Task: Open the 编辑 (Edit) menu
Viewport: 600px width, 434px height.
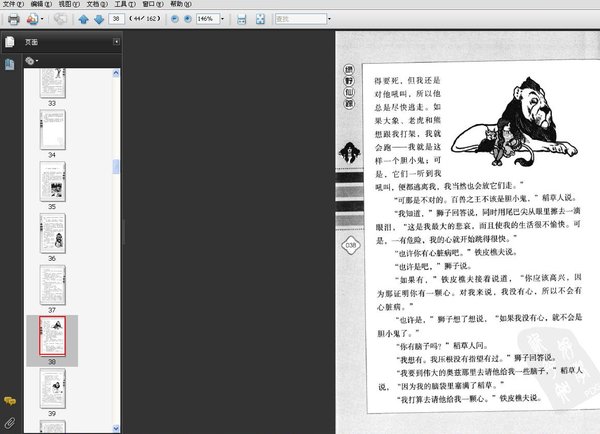Action: click(41, 4)
